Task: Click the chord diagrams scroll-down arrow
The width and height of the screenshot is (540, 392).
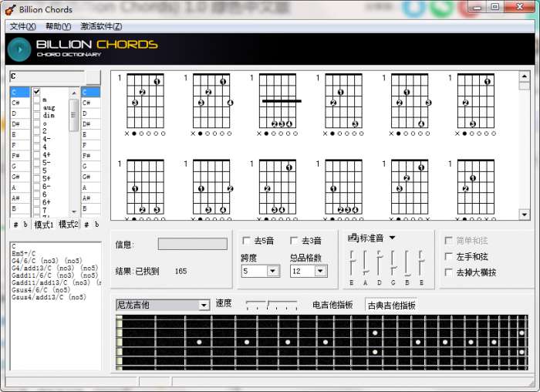Action: (x=524, y=215)
